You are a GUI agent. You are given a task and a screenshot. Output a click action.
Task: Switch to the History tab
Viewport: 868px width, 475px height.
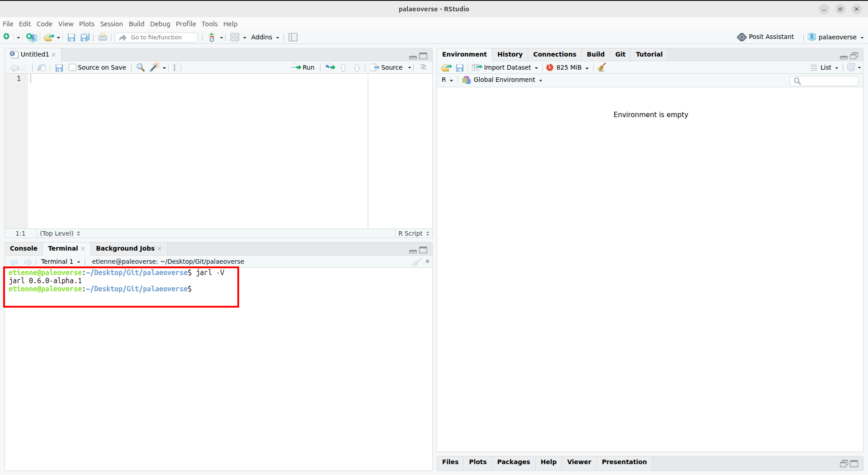coord(510,54)
